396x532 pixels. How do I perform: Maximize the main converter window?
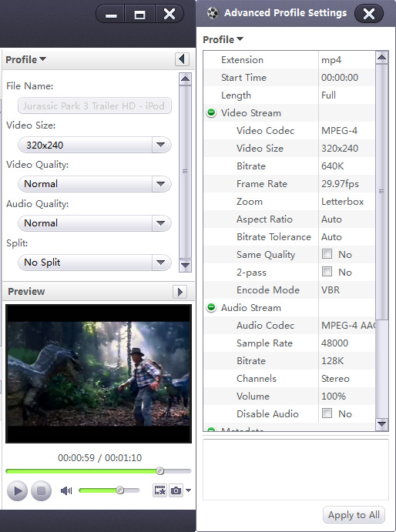(139, 15)
